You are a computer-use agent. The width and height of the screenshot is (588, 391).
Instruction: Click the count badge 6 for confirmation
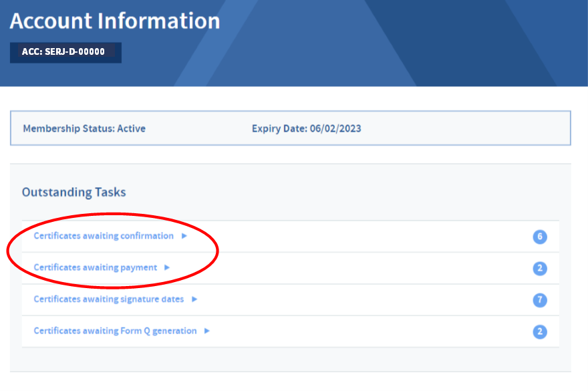point(540,237)
